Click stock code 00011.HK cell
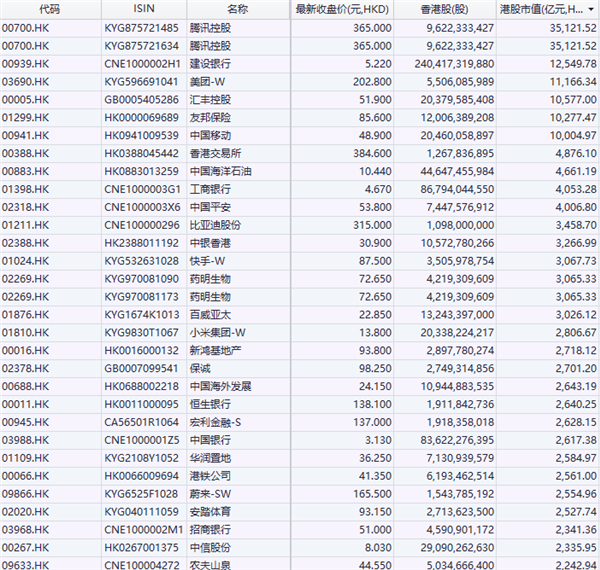The height and width of the screenshot is (570, 600). (26, 405)
